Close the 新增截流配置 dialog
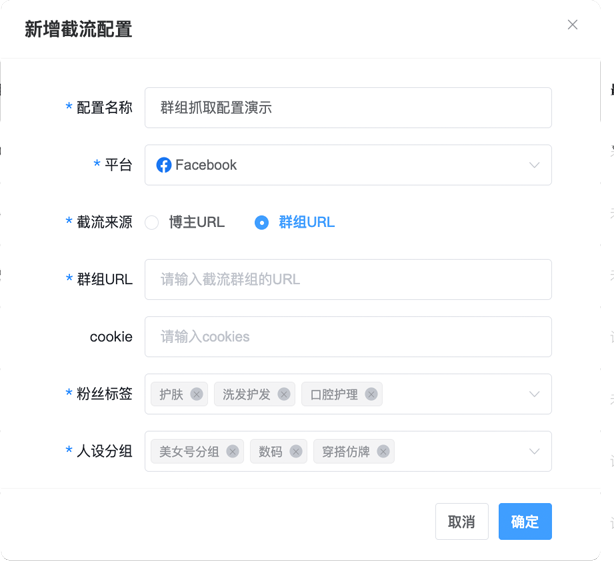The height and width of the screenshot is (561, 614). point(572,25)
